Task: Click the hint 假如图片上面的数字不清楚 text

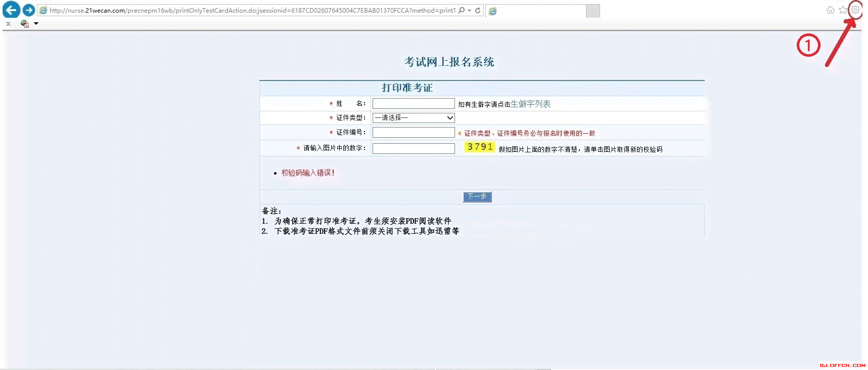Action: point(580,149)
